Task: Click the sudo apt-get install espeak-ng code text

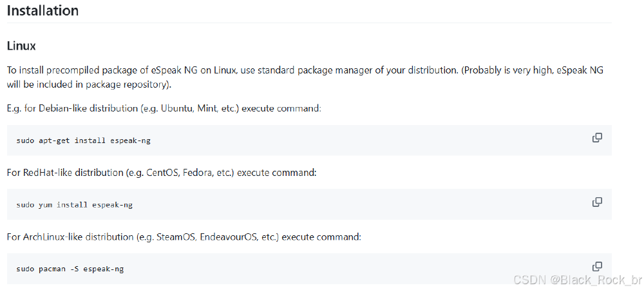Action: pyautogui.click(x=83, y=140)
